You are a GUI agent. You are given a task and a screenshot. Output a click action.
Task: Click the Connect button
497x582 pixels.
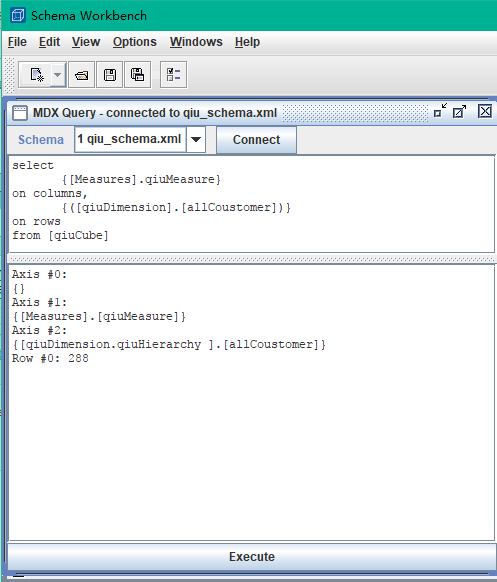(x=256, y=140)
